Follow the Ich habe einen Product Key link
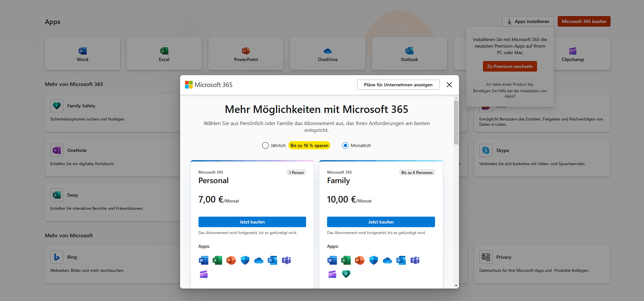644x301 pixels. pos(510,84)
